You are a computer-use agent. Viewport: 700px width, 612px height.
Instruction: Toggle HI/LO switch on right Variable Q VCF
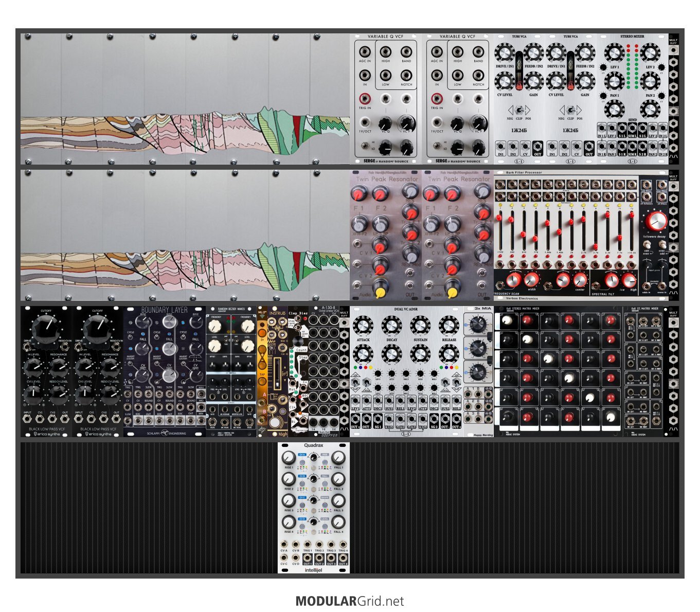click(437, 146)
